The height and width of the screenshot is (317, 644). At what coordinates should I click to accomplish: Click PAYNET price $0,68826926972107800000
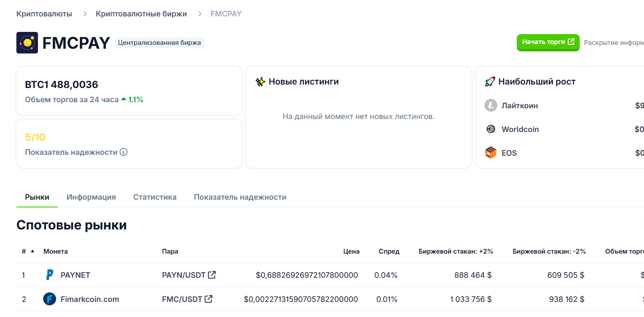pyautogui.click(x=307, y=275)
